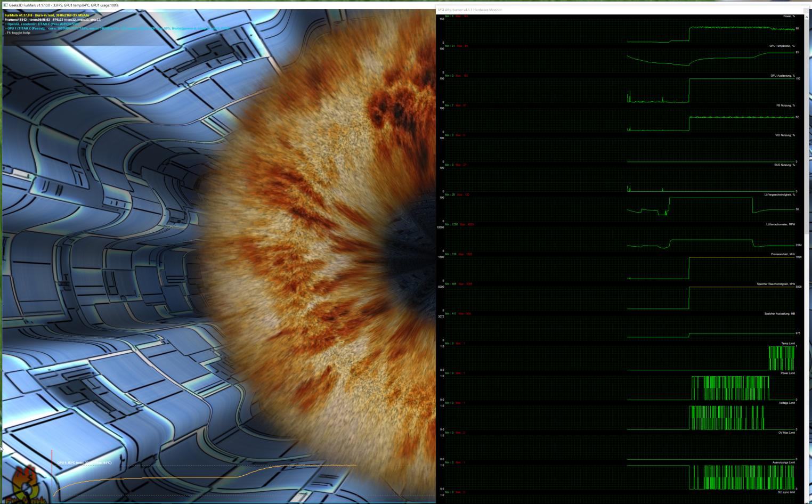The width and height of the screenshot is (812, 504).
Task: Click the 'SLI sync limit' graph label
Action: click(x=786, y=492)
